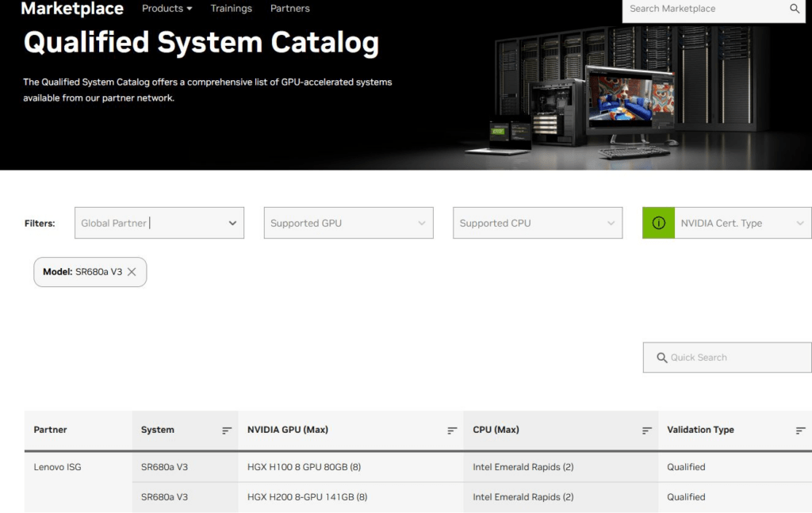This screenshot has width=812, height=513.
Task: Click the System column header label
Action: [158, 430]
